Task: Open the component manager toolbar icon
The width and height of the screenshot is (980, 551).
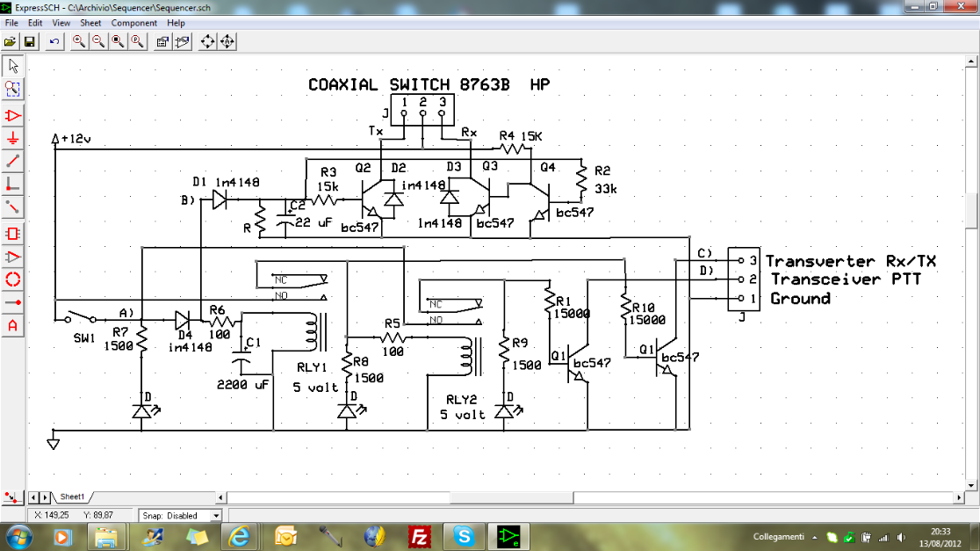Action: (183, 42)
